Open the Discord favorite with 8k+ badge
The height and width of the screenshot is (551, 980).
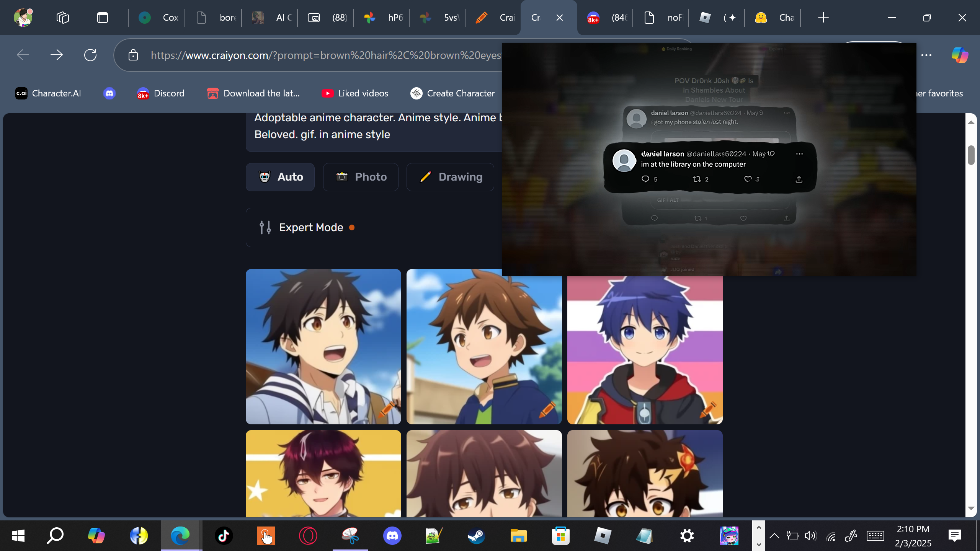161,93
